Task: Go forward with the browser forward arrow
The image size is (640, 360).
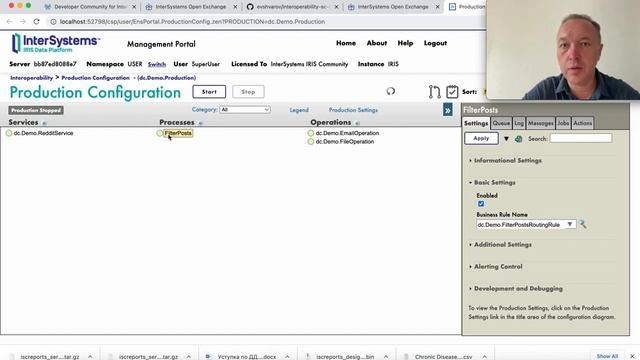Action: (x=23, y=22)
